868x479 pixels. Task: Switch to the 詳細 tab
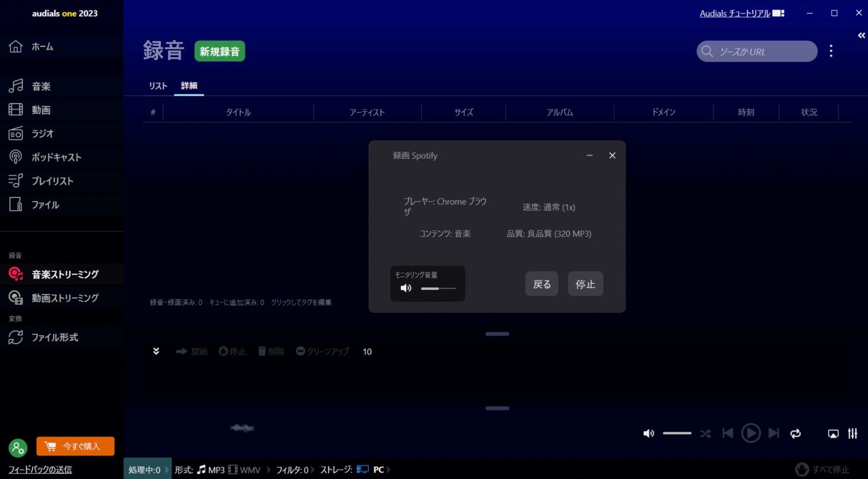[x=189, y=86]
